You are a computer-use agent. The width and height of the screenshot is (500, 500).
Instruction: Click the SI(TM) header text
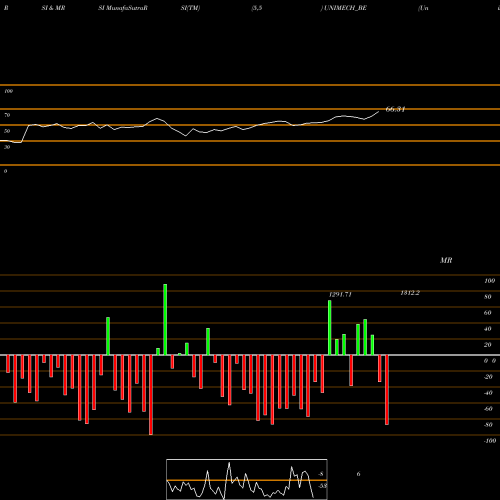190,8
